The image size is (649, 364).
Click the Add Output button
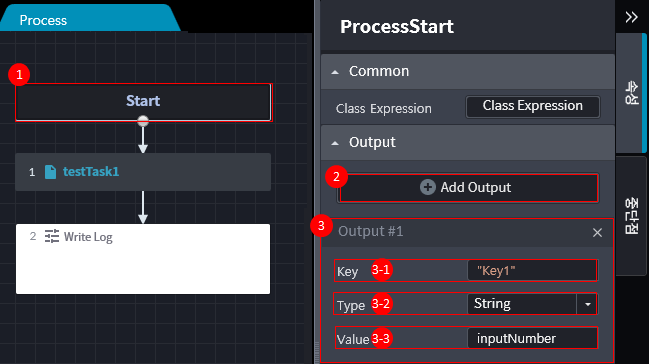point(469,188)
